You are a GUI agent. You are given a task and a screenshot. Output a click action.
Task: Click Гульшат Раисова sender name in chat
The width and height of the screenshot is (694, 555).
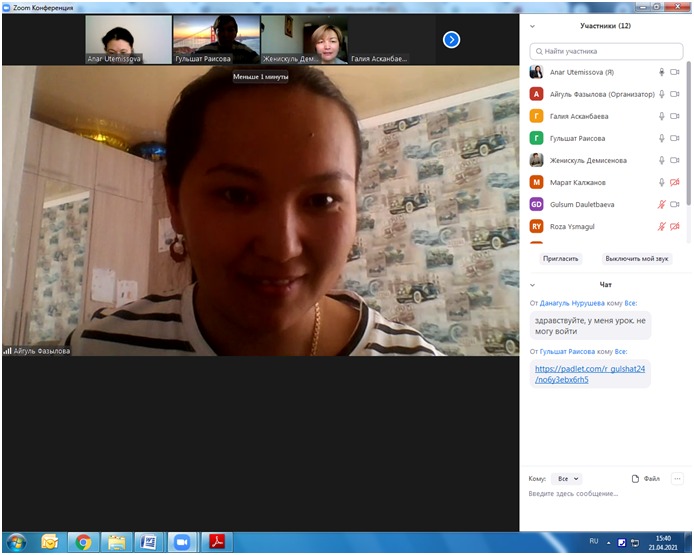567,352
